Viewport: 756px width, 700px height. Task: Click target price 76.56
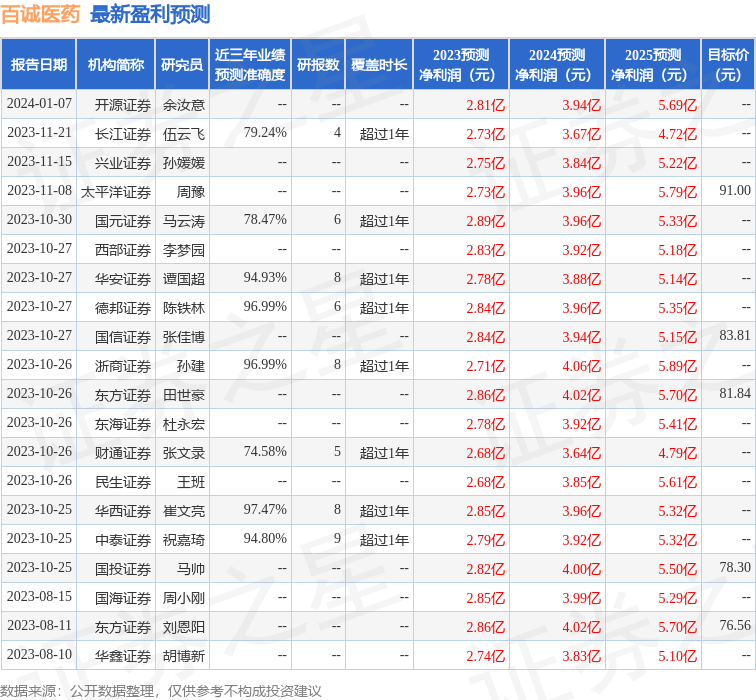(x=735, y=626)
